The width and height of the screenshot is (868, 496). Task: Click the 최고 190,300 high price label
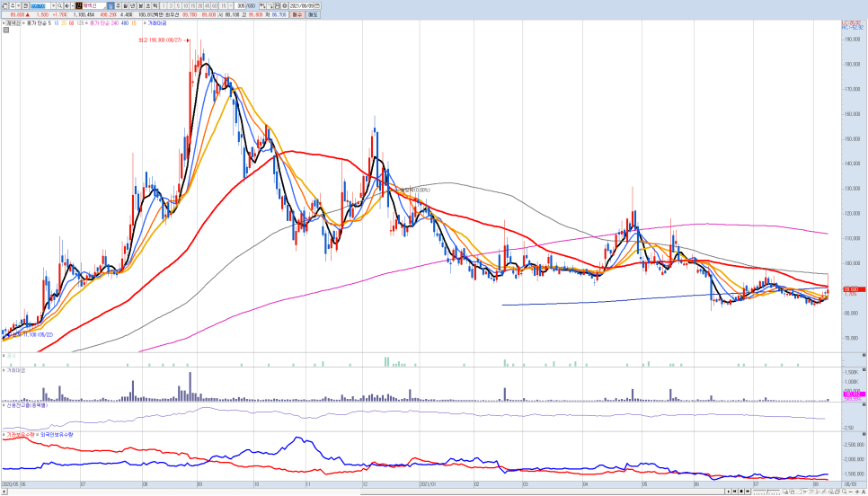pyautogui.click(x=162, y=40)
